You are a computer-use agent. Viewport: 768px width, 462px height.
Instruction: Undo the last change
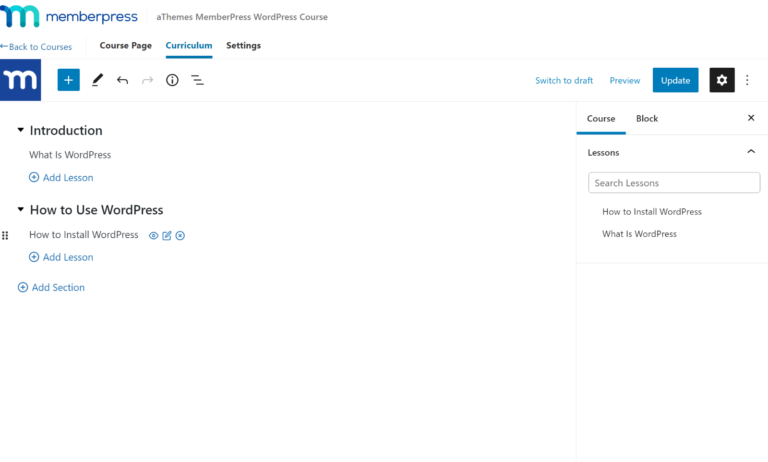(122, 80)
